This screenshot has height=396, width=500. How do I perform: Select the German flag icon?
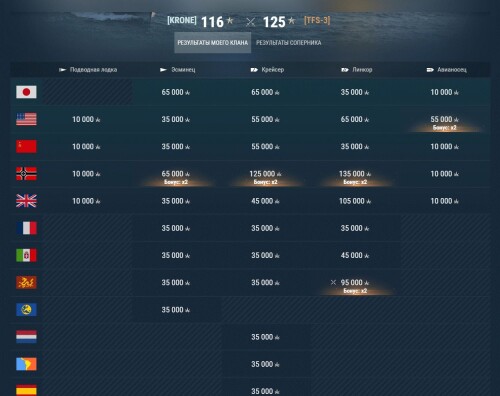(26, 174)
